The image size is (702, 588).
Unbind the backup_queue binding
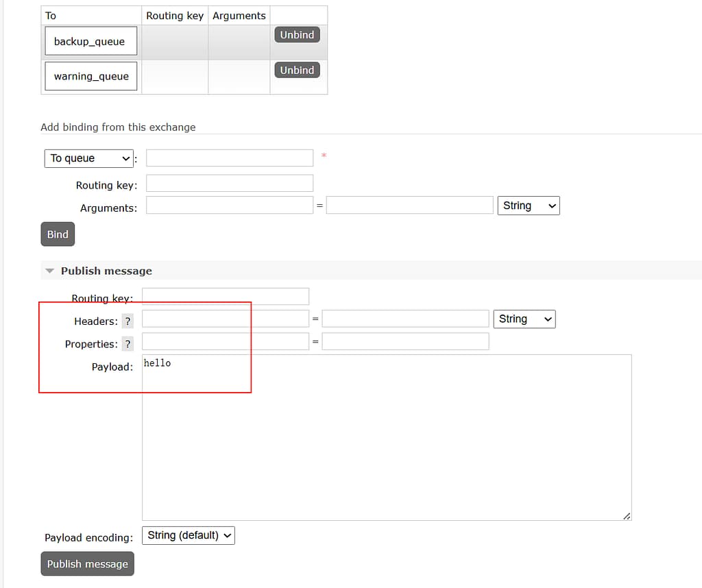coord(297,35)
